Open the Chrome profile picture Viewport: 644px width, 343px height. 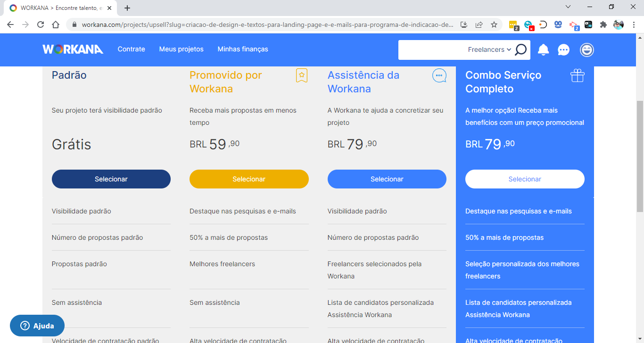(619, 24)
